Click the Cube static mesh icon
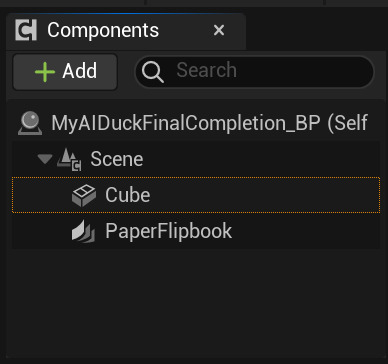388x364 pixels. click(x=84, y=195)
